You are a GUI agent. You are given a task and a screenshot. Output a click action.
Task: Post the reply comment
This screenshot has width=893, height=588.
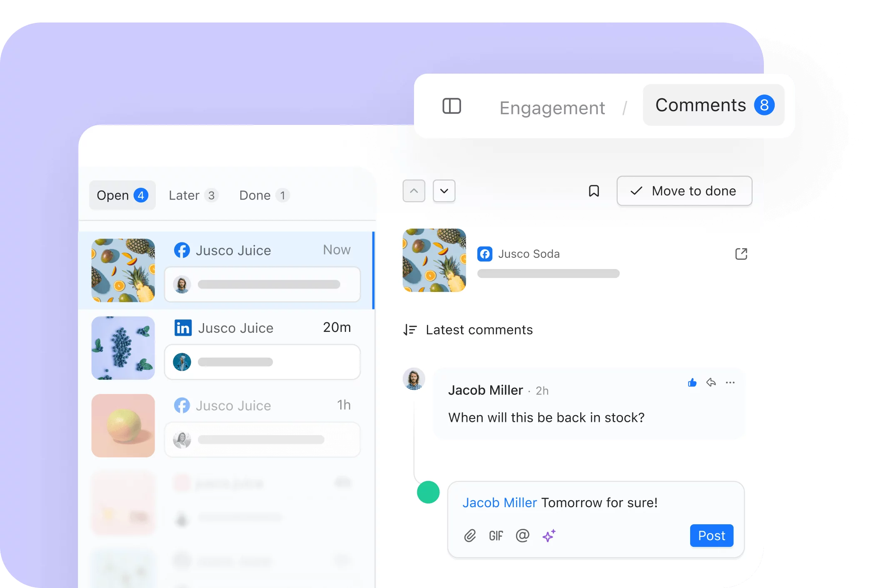711,536
